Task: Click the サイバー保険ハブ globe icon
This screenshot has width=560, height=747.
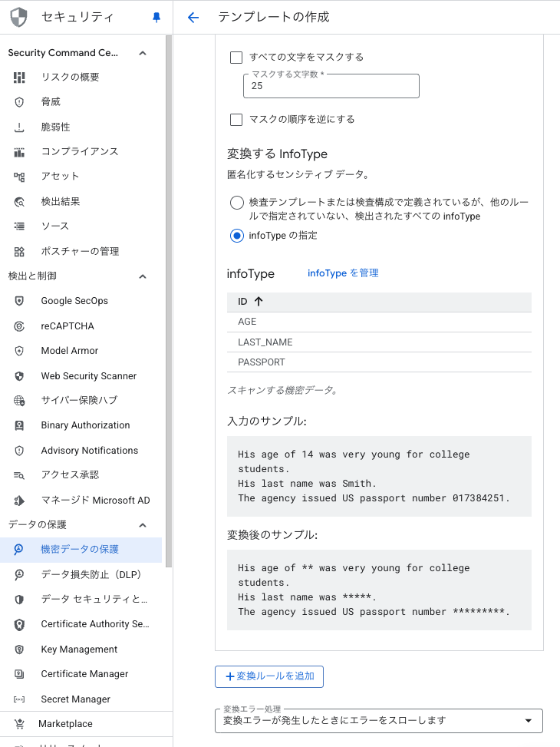Action: (19, 401)
